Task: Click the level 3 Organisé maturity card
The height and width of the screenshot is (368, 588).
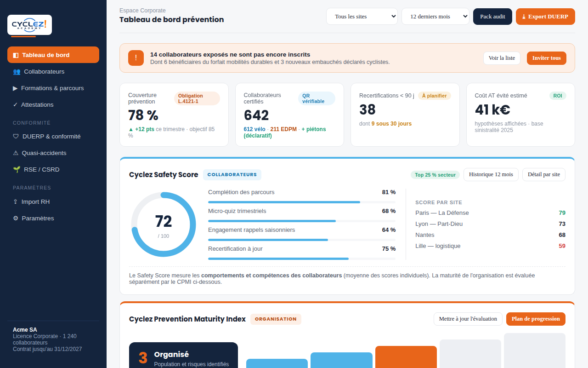Action: pos(183,355)
